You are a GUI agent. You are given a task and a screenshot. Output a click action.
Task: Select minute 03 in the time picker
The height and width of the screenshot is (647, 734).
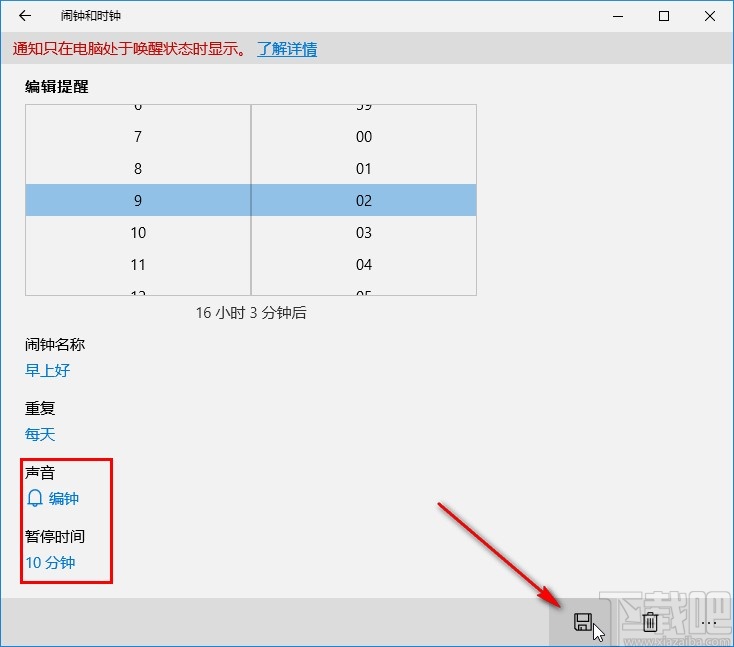click(364, 233)
